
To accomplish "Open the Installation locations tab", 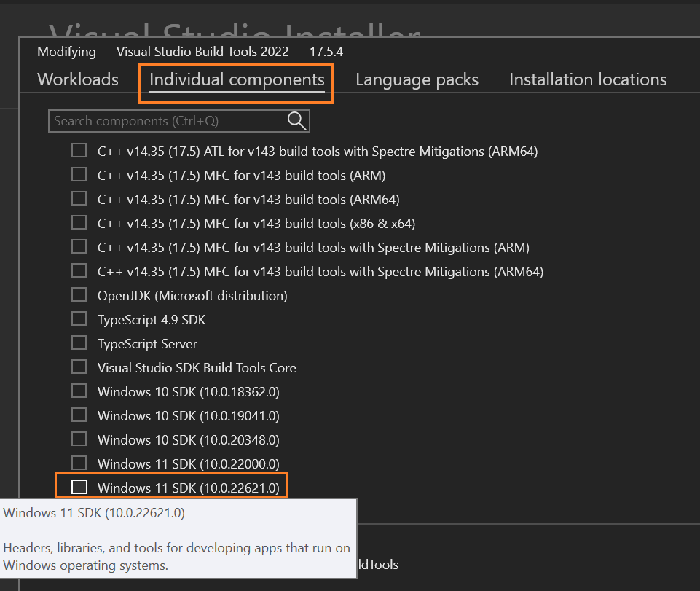I will click(587, 79).
